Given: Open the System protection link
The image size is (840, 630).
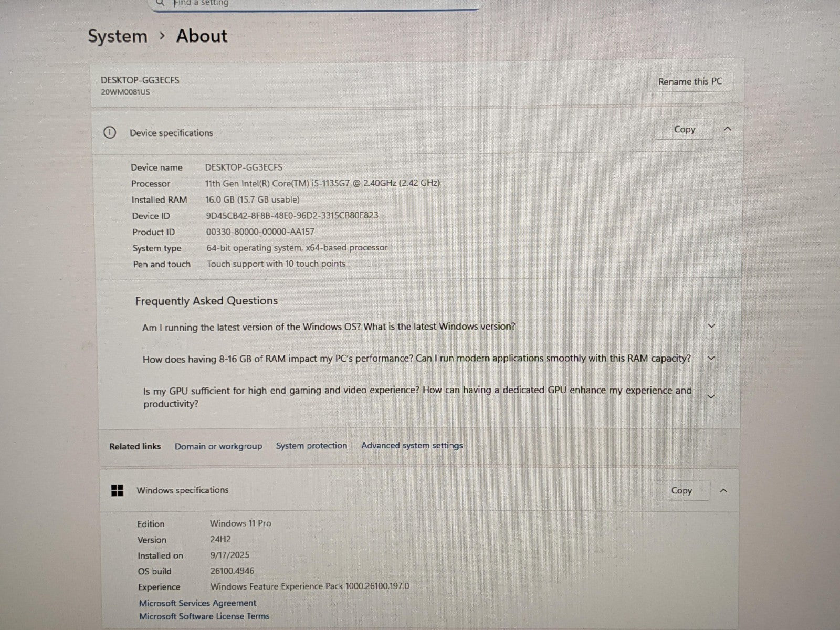Looking at the screenshot, I should 311,446.
